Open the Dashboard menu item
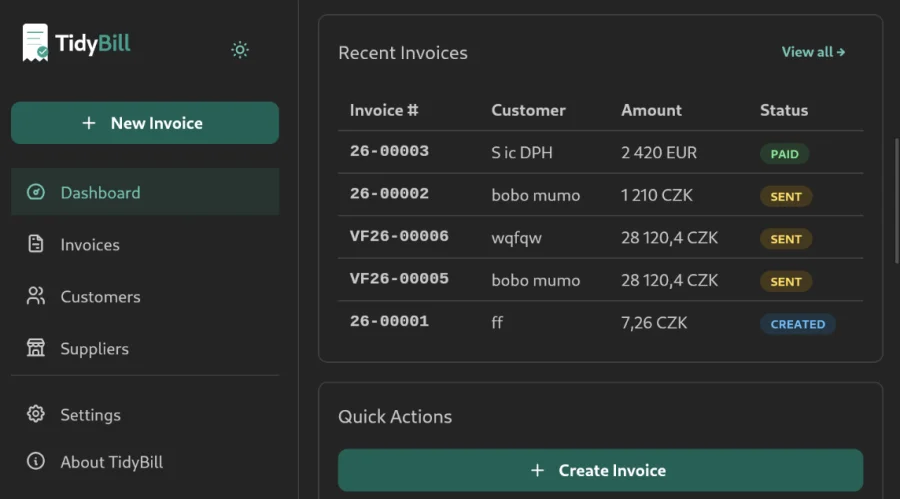Screen dimensions: 900x499 (145, 192)
